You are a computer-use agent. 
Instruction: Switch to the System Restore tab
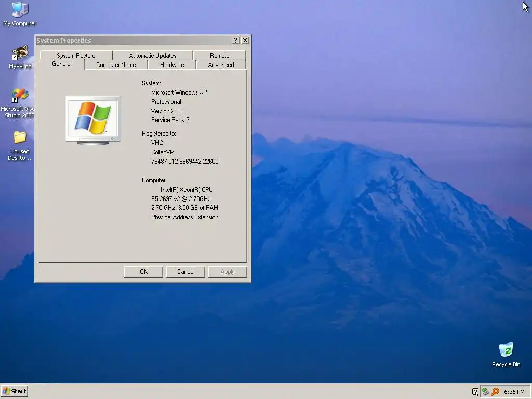pyautogui.click(x=76, y=55)
